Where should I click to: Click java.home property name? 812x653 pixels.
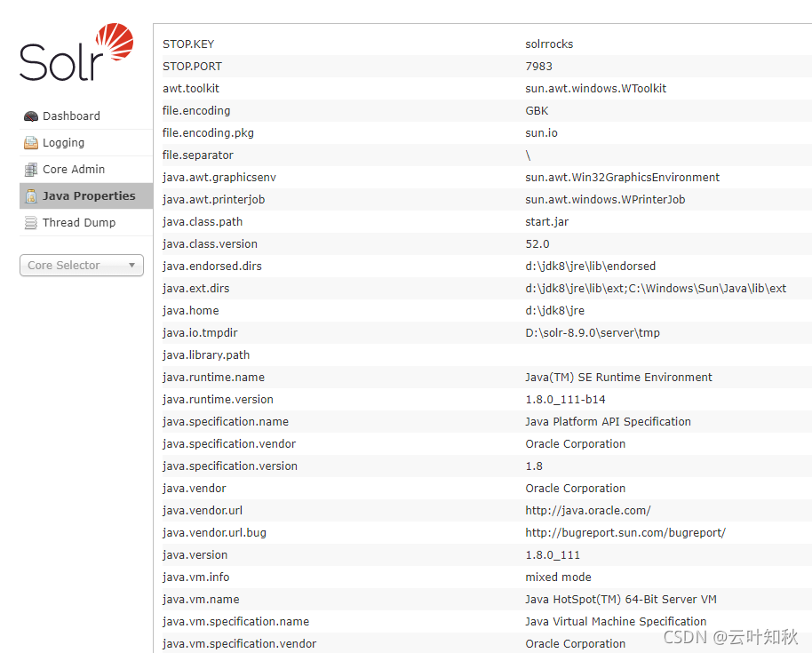point(191,311)
